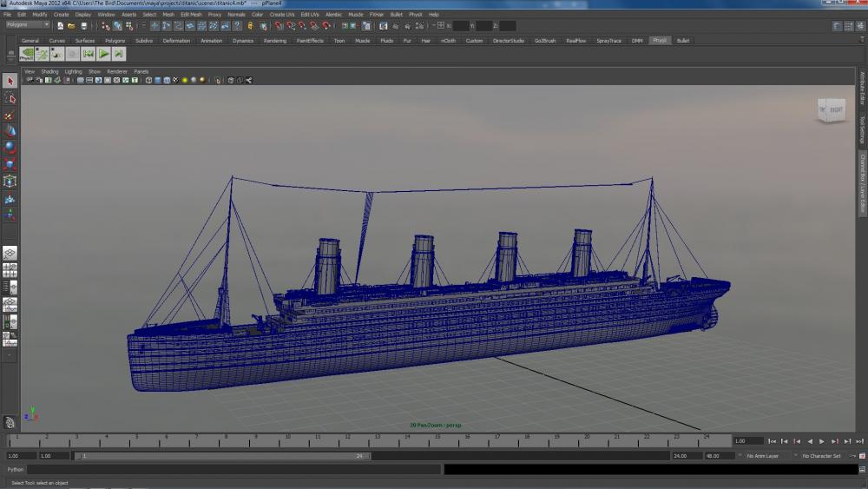Open the No Anim Layer dropdown
This screenshot has height=489, width=868.
click(762, 456)
